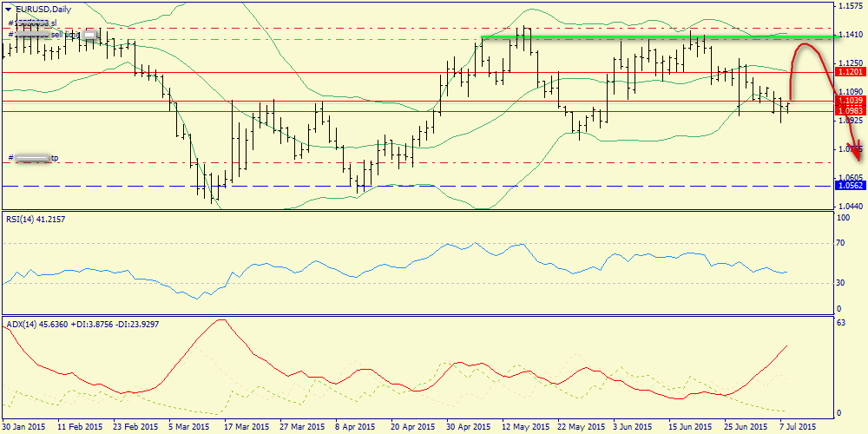Select the stop-loss order label ending in sl
The height and width of the screenshot is (434, 868).
33,23
